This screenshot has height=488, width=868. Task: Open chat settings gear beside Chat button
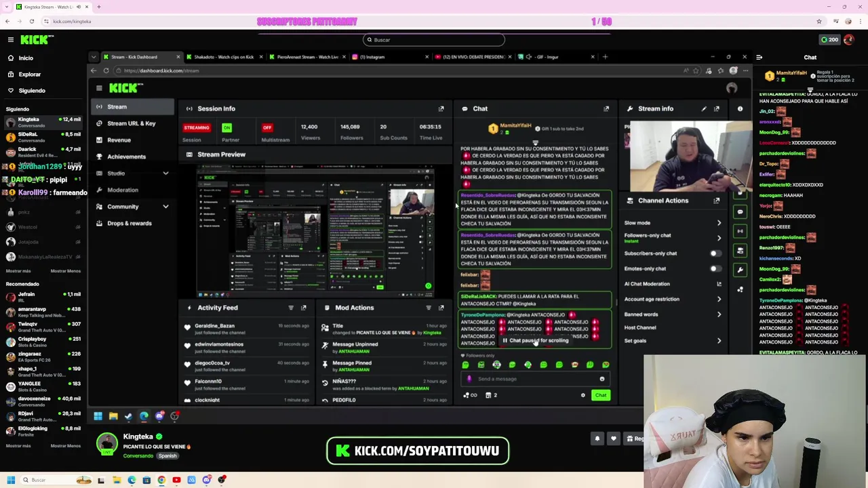[x=583, y=395]
